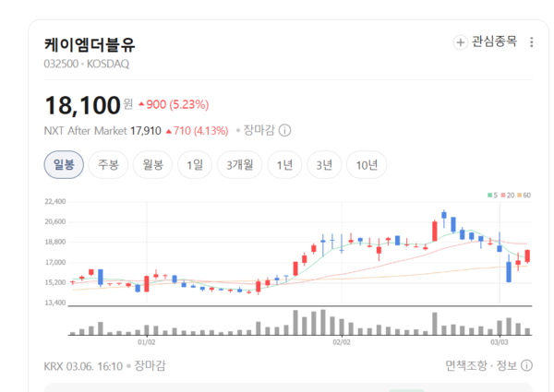Click the 면책조항 disclaimer link
554x392 pixels.
point(465,366)
